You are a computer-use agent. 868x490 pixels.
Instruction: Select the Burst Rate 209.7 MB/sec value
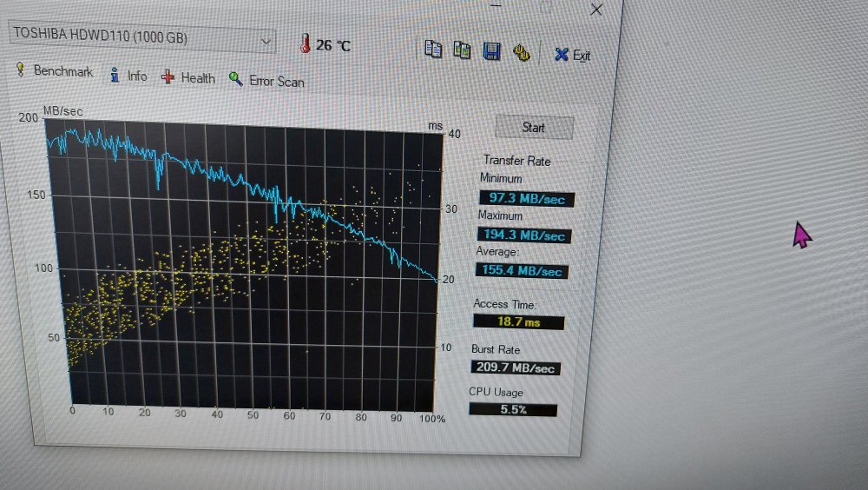coord(515,367)
